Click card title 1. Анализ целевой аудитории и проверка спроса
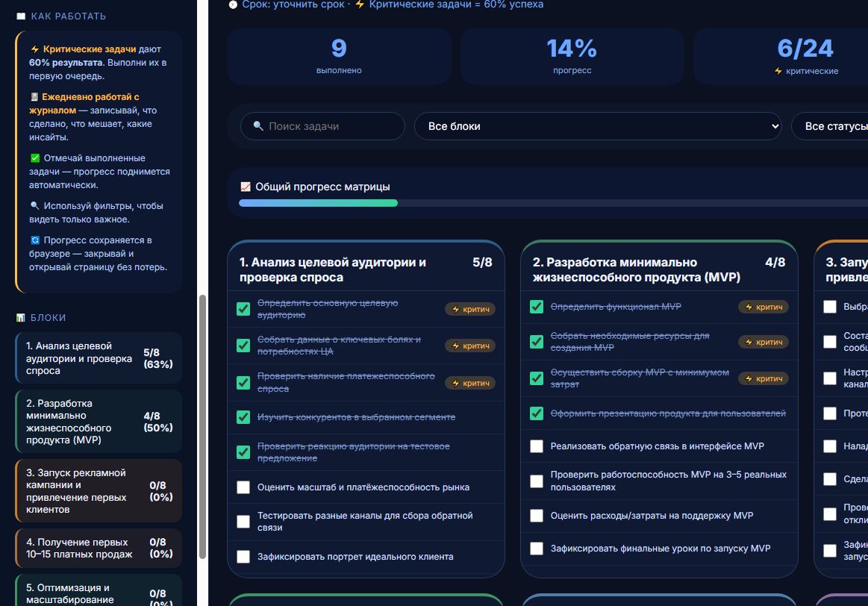 click(x=333, y=269)
